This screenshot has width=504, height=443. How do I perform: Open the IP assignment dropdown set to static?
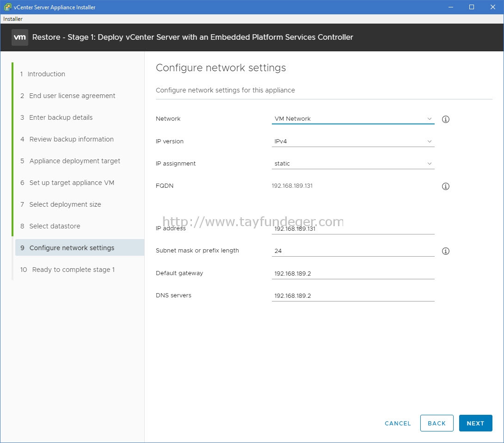point(353,163)
